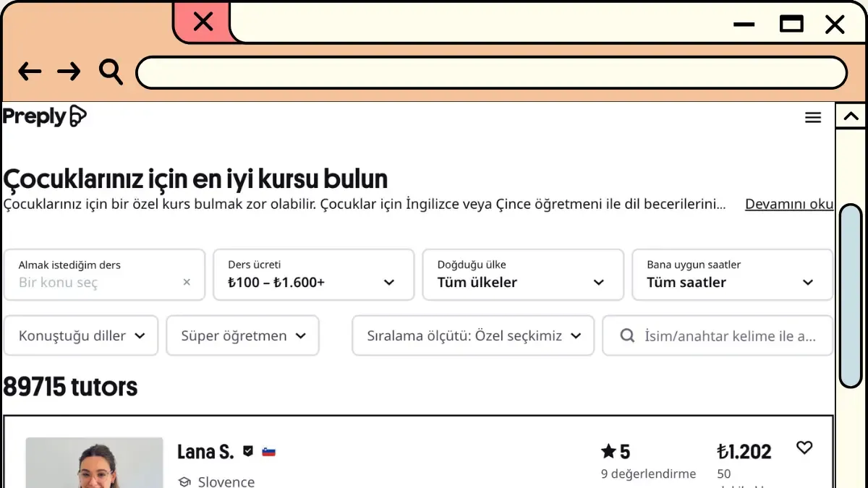This screenshot has width=868, height=488.
Task: Click the browser search magnifier icon
Action: [x=111, y=72]
